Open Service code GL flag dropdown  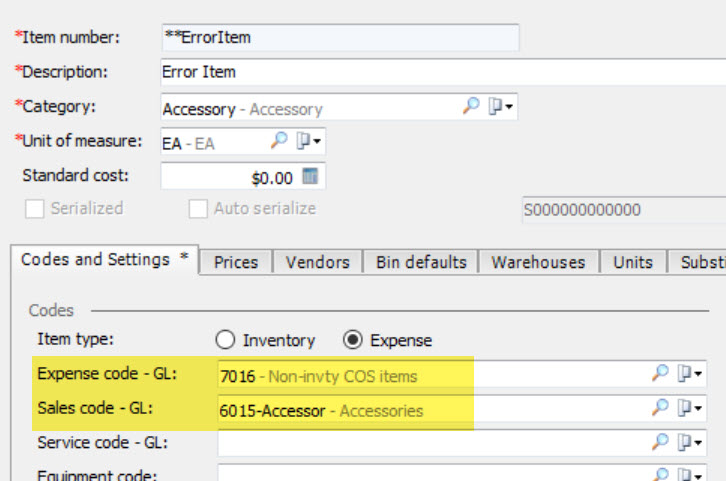click(x=689, y=443)
